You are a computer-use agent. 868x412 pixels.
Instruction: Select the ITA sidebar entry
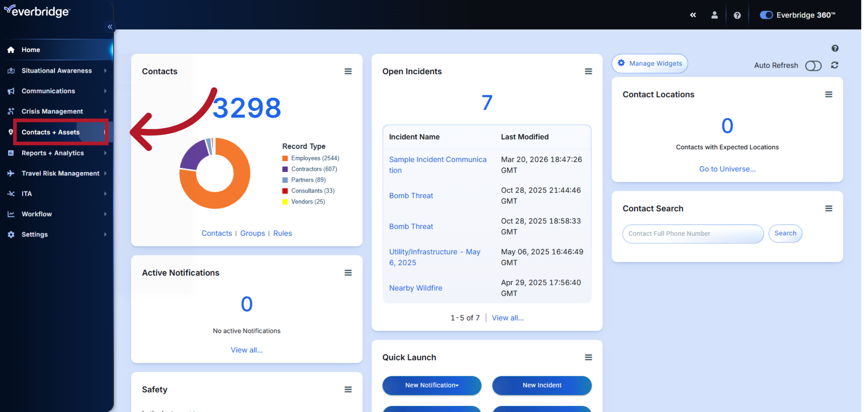pos(26,194)
